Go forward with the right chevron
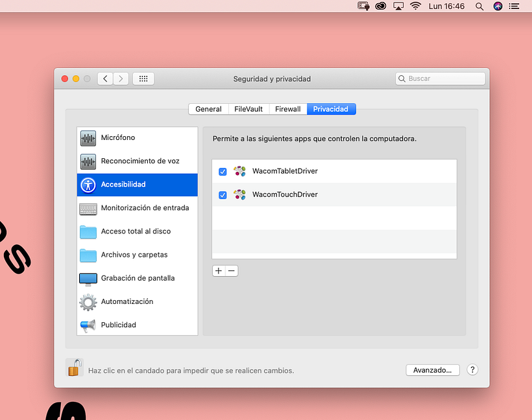 click(x=121, y=79)
